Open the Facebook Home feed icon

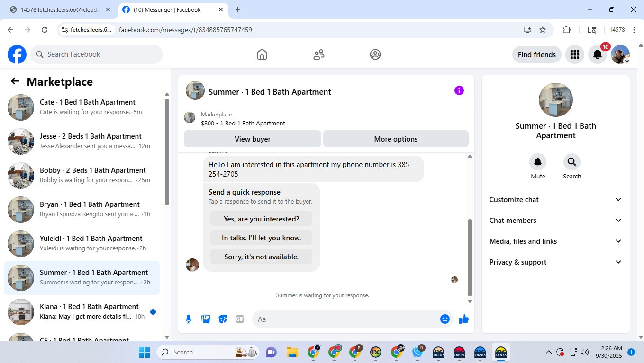(x=262, y=54)
